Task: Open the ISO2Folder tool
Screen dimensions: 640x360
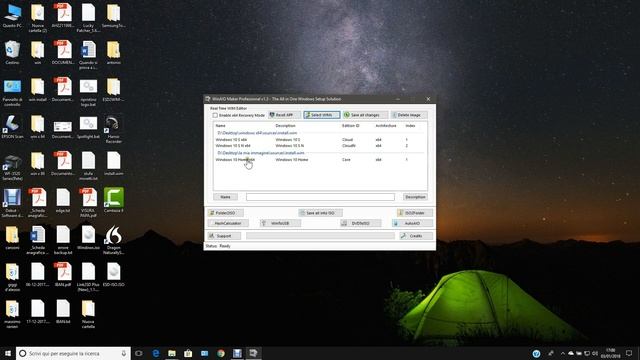Action: (x=415, y=213)
